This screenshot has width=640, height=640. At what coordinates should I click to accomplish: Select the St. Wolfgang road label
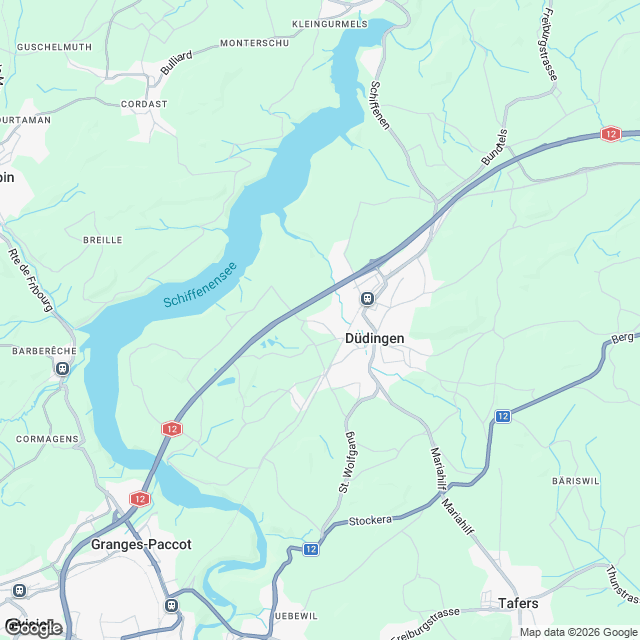347,462
